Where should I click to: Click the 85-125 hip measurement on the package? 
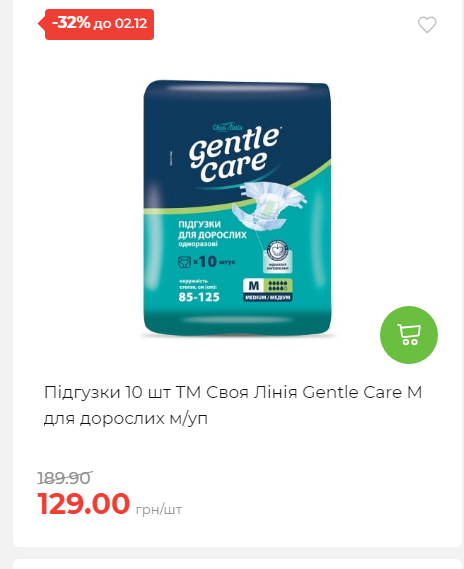[199, 297]
